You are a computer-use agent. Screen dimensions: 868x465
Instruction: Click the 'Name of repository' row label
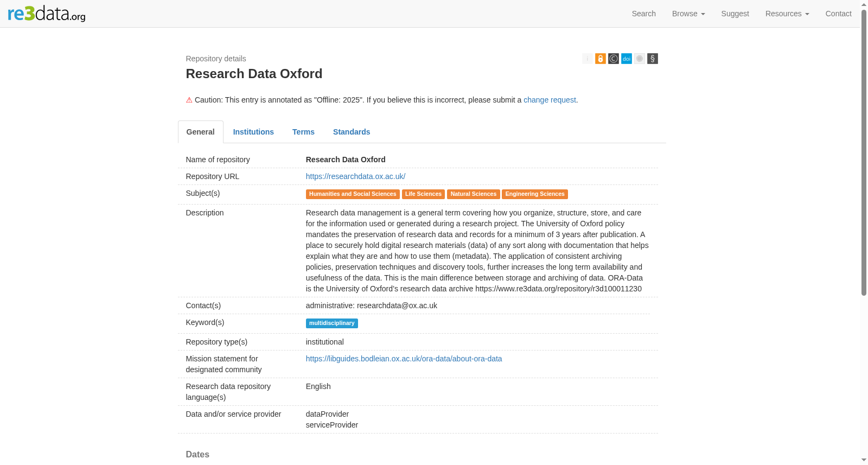[218, 160]
